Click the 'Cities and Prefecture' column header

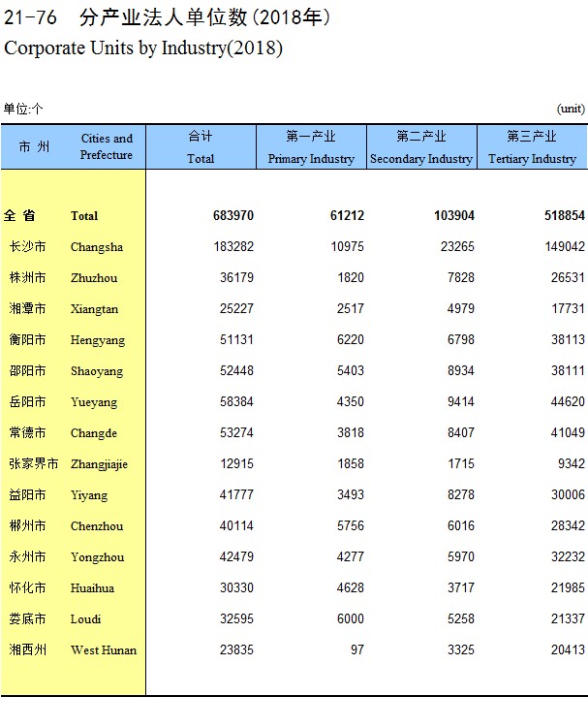[x=107, y=146]
